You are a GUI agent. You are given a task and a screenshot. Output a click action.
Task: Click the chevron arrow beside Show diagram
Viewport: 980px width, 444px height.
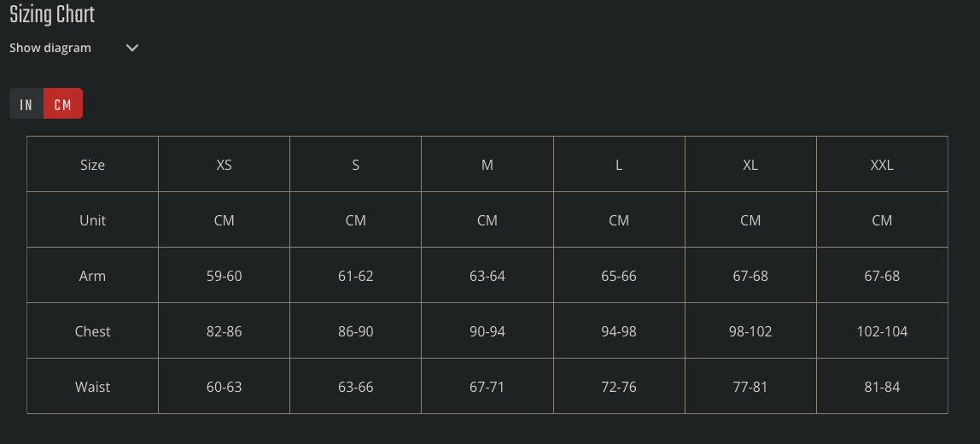(132, 48)
